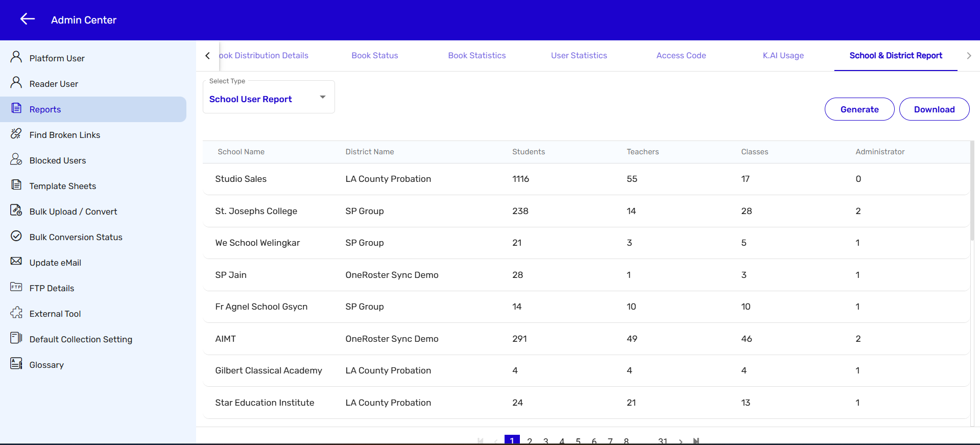Click the Bulk Upload / Convert icon
The width and height of the screenshot is (980, 445).
(x=16, y=210)
